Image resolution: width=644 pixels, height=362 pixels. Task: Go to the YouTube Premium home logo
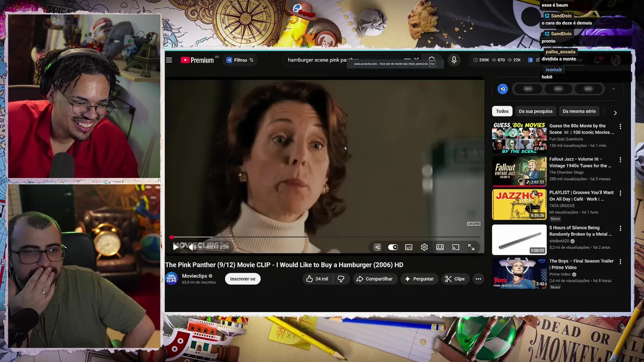coord(197,60)
